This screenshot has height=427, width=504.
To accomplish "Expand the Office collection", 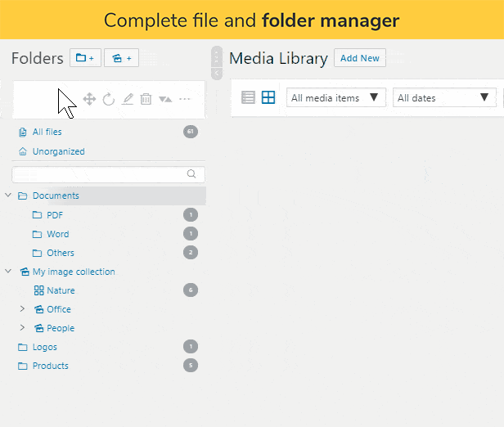I will 23,309.
